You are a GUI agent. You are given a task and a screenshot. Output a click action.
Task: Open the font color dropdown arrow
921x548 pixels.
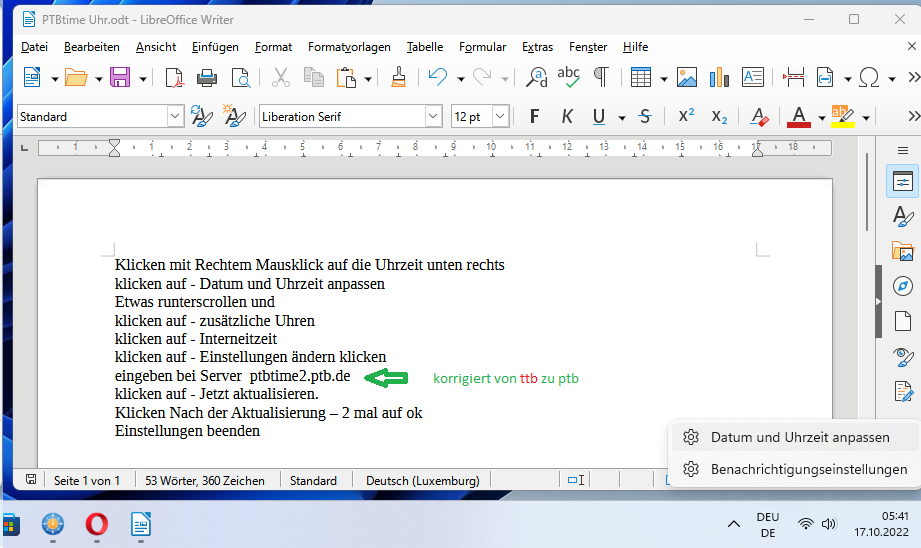click(x=822, y=118)
